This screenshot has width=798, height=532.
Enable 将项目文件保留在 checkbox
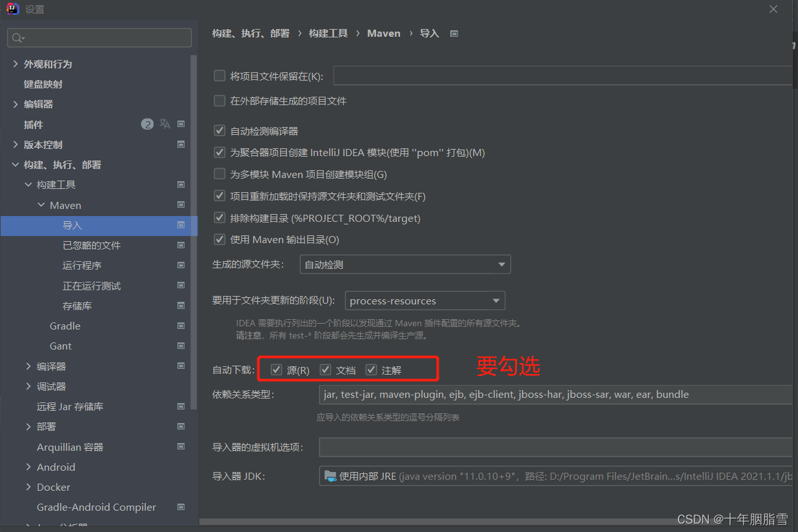point(219,76)
